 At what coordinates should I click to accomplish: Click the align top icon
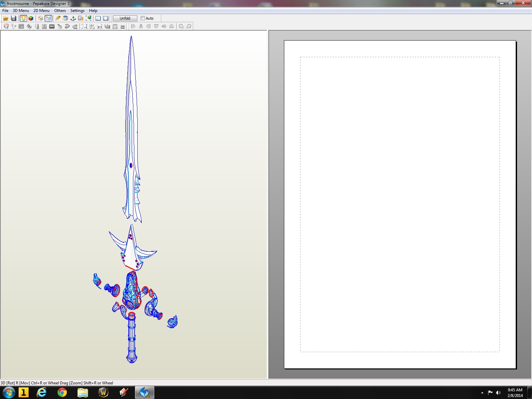coord(156,26)
